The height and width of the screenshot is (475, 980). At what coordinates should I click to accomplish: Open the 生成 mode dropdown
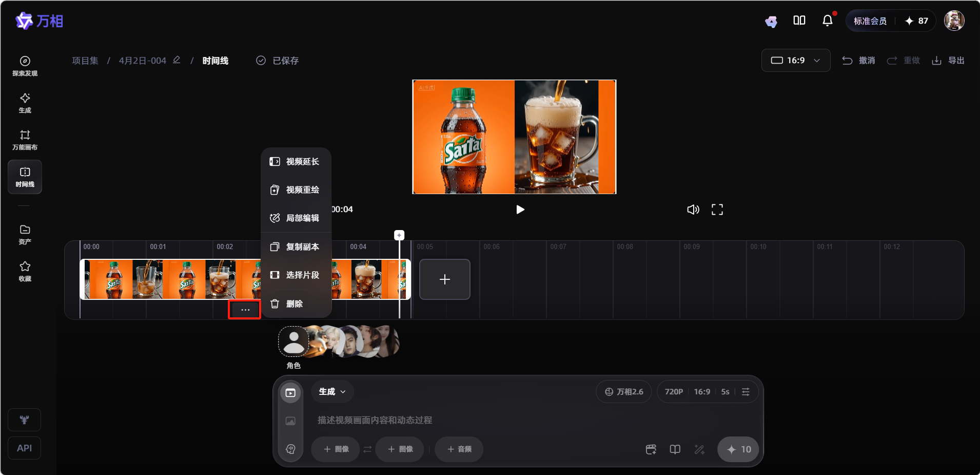332,392
